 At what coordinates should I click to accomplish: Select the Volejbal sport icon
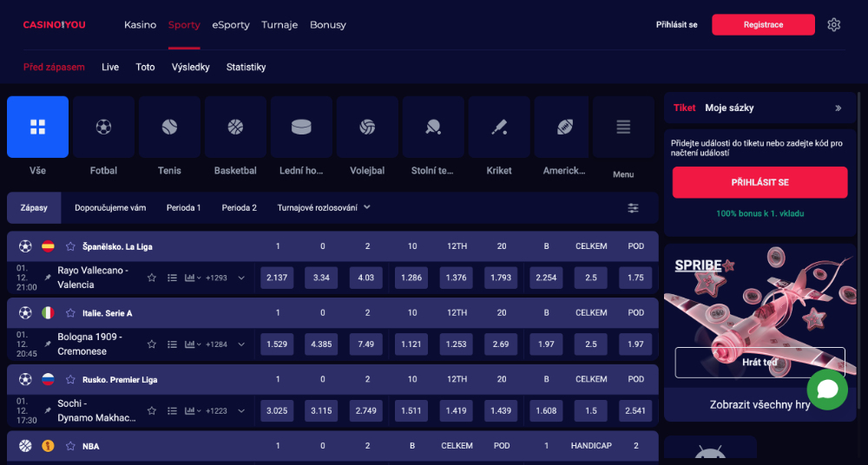point(367,128)
